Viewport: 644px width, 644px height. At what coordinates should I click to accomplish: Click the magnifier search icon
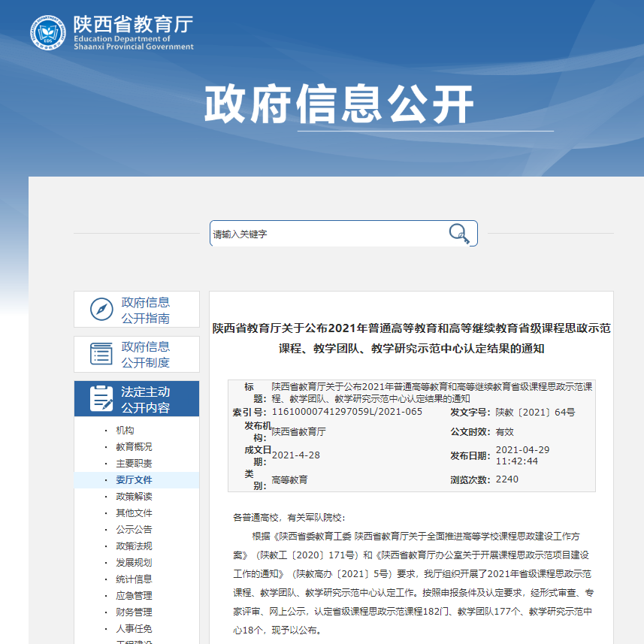(458, 234)
